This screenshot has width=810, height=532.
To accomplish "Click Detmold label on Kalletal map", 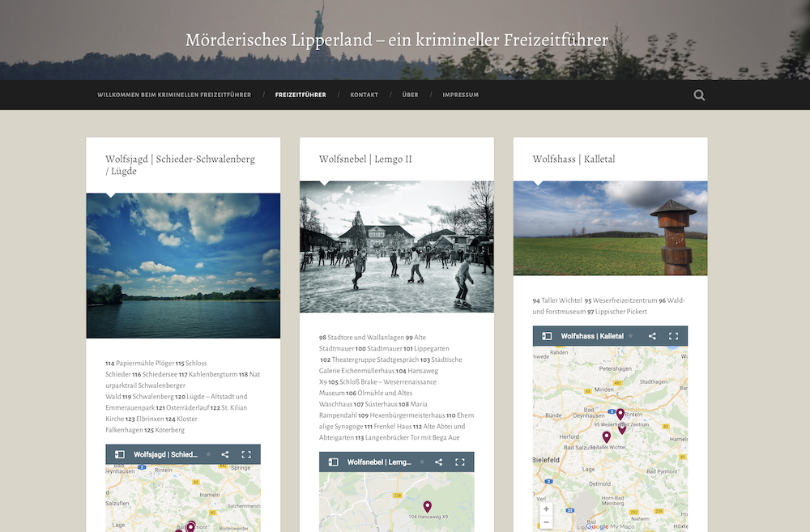I will (599, 484).
